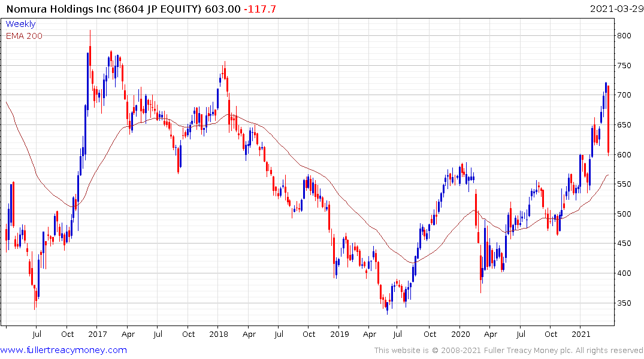Click the peak candlestick above 800
The width and height of the screenshot is (644, 359).
90,53
